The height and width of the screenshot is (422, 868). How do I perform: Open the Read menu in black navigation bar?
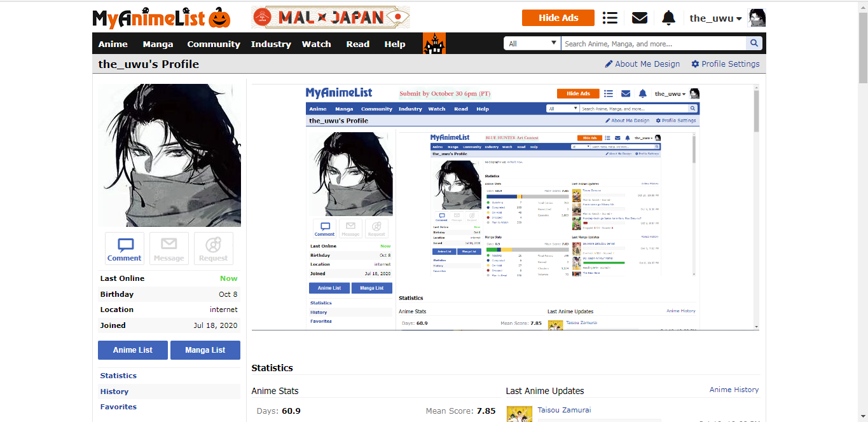click(x=358, y=44)
